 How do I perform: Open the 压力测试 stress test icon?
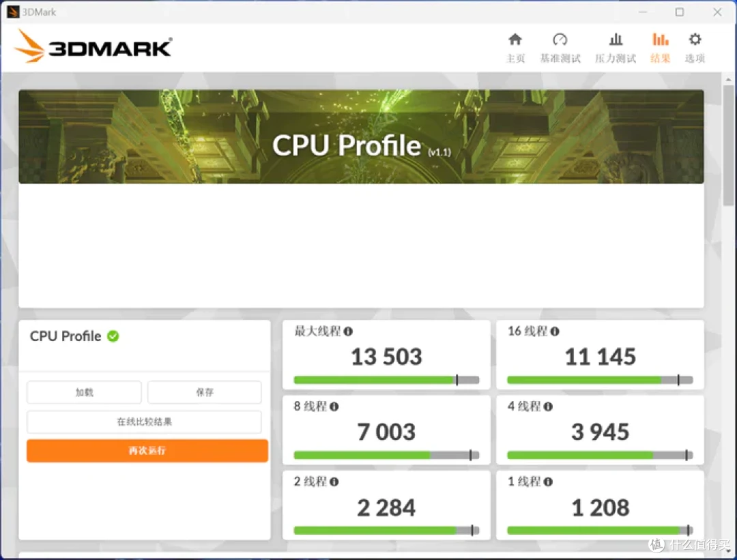[616, 40]
